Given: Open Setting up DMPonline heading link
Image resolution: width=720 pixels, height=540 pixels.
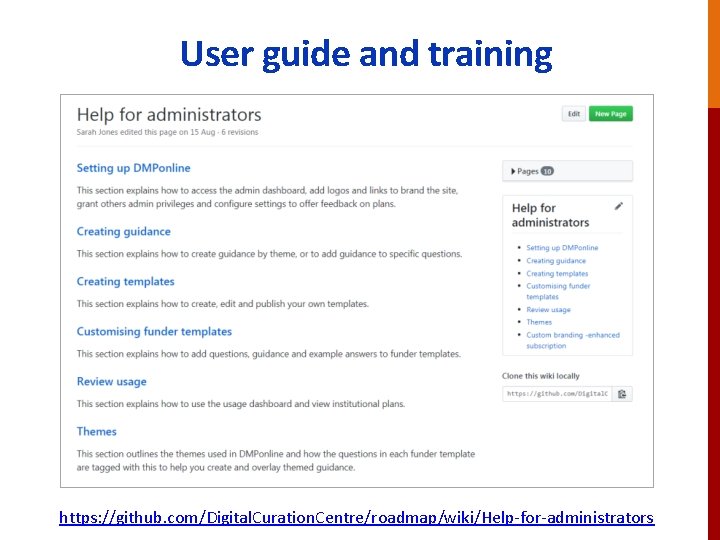Looking at the screenshot, I should tap(133, 168).
